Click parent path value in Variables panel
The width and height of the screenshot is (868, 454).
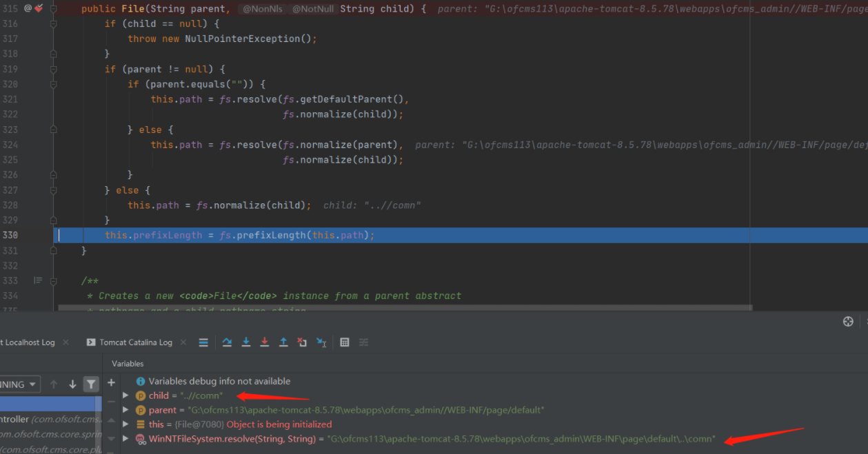click(366, 410)
